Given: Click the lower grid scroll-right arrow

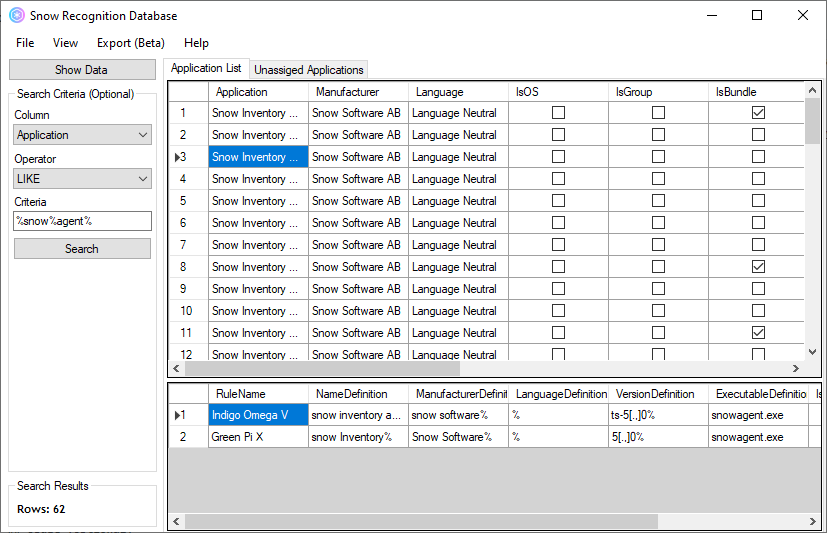Looking at the screenshot, I should (x=812, y=521).
